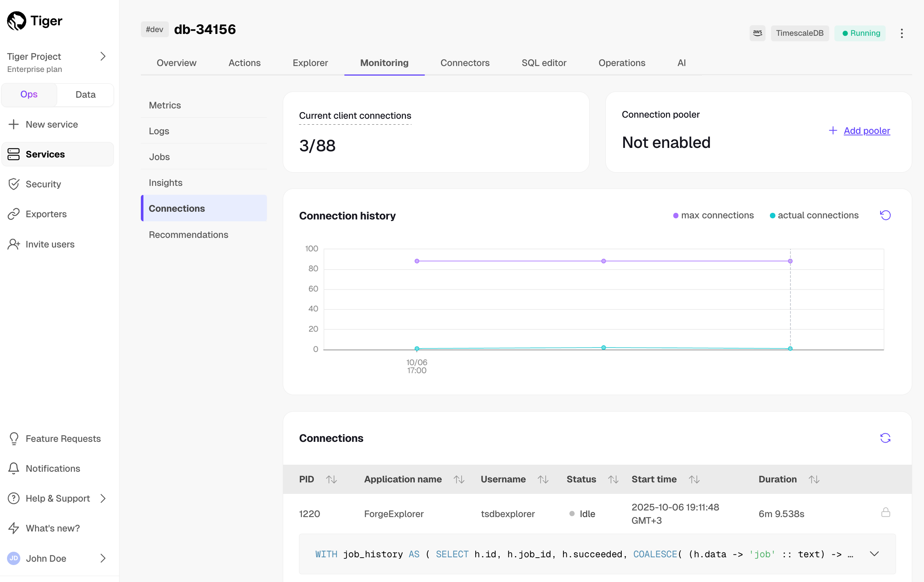The image size is (924, 582).
Task: Toggle max connections legend series
Action: [713, 215]
